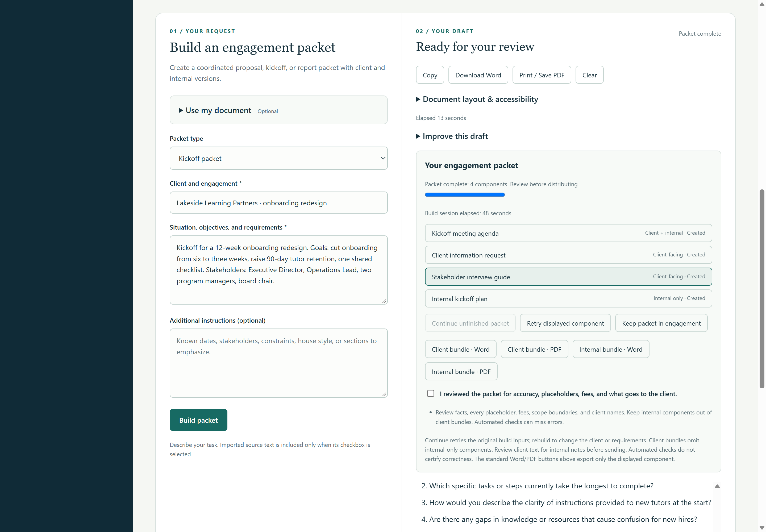
Task: Click the Build an engagement packet heading
Action: pos(252,47)
